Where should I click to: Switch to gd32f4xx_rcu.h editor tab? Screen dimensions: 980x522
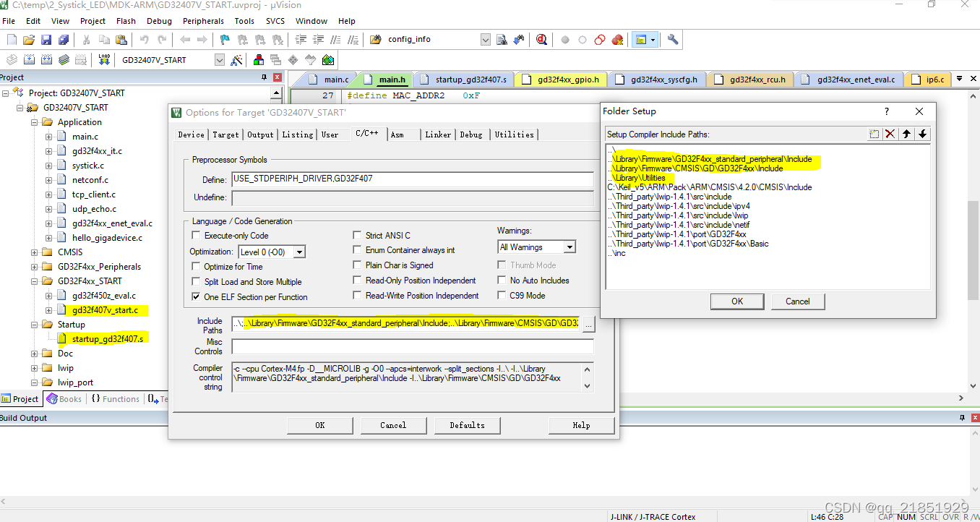(751, 80)
